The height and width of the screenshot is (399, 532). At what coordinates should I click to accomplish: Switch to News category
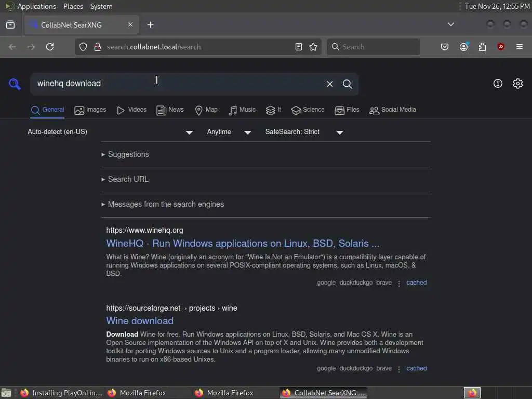(170, 110)
